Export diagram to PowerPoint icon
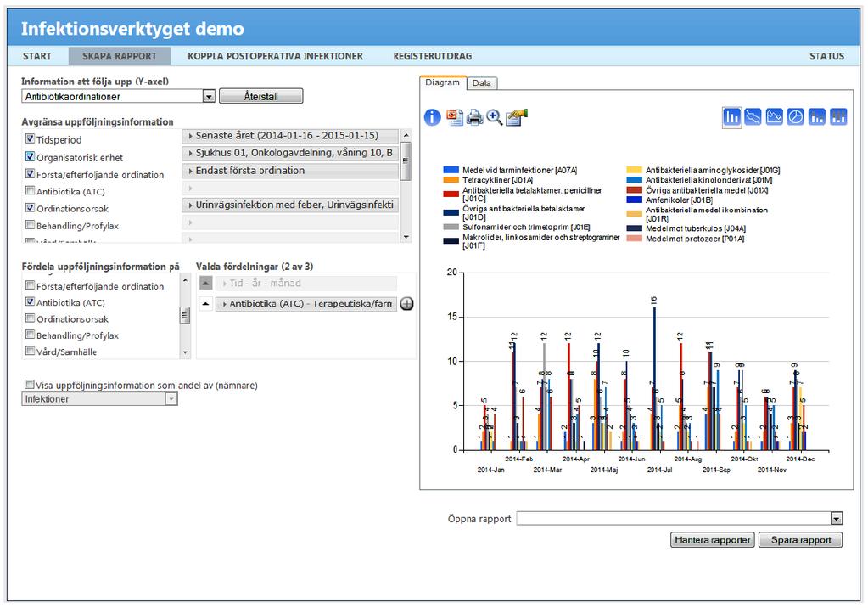 [455, 117]
